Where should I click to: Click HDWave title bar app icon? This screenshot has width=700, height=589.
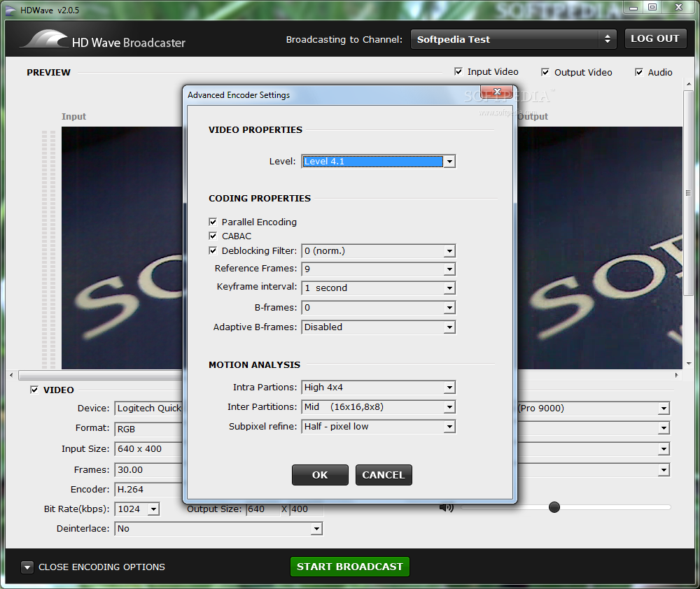10,10
